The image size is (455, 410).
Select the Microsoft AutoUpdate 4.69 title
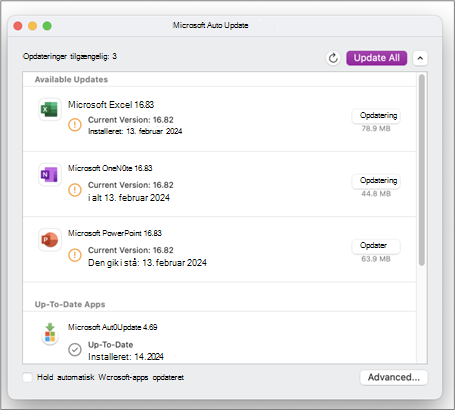(113, 327)
